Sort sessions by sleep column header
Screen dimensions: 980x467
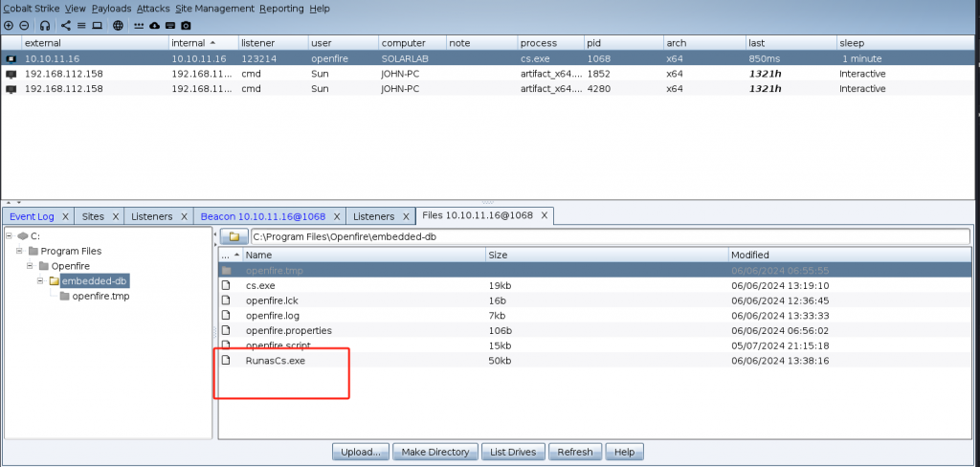tap(905, 43)
